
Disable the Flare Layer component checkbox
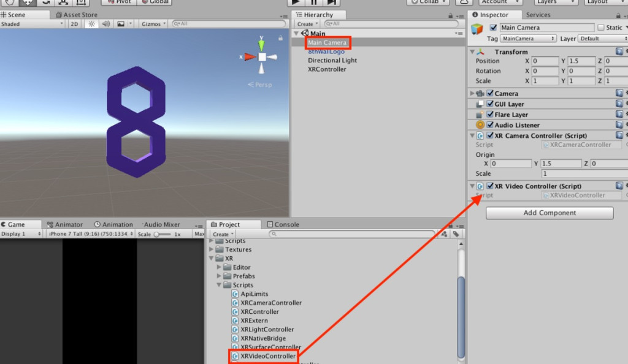[490, 115]
